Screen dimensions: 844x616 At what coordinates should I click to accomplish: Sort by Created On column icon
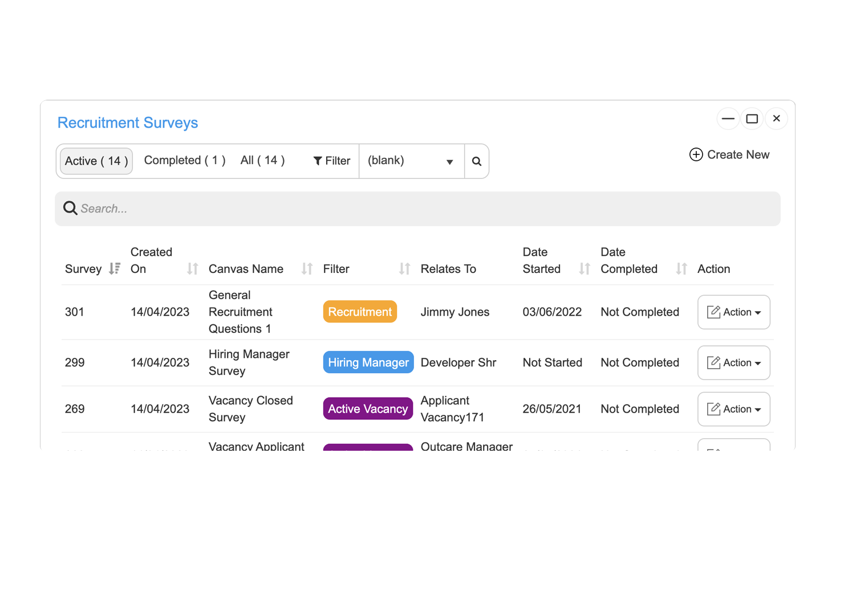point(193,268)
